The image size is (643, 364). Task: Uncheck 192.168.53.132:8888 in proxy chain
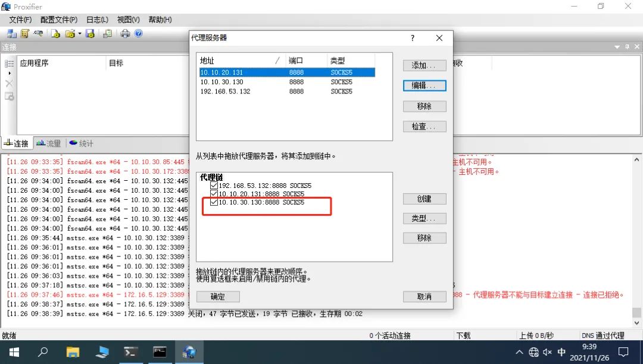click(214, 185)
